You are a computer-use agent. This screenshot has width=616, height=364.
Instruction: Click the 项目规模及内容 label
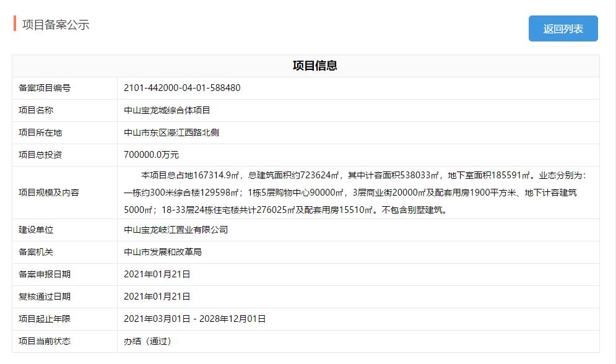(x=49, y=193)
